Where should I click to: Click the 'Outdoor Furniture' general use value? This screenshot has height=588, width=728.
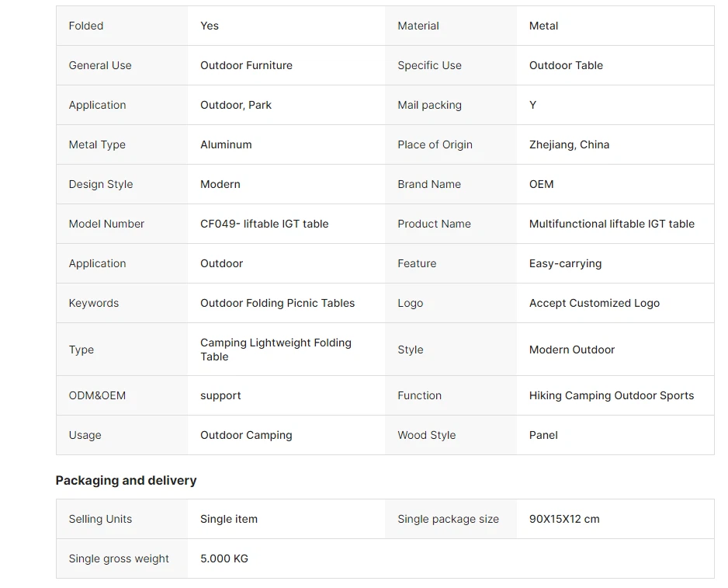point(246,65)
